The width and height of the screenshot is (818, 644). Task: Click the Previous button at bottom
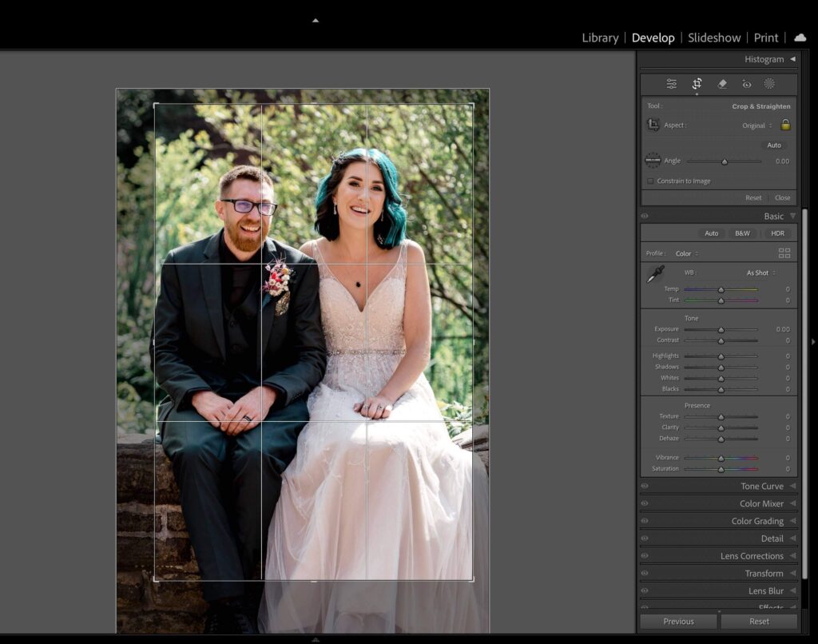pyautogui.click(x=677, y=621)
